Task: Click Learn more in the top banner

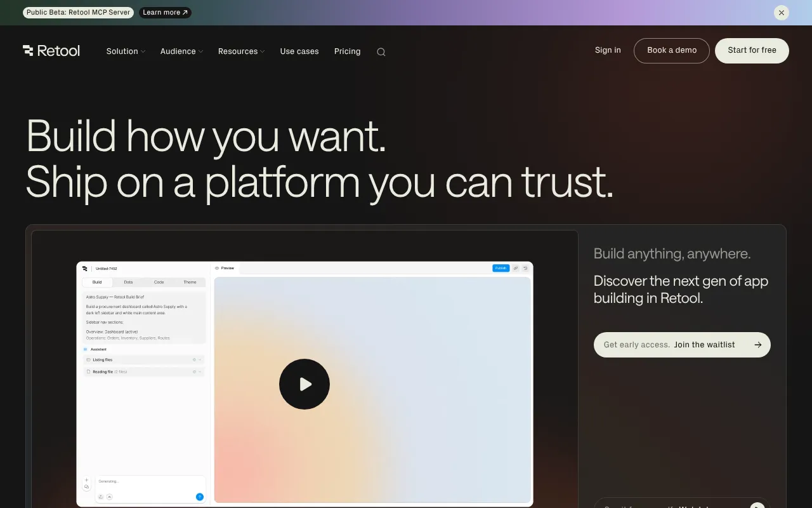Action: coord(165,13)
